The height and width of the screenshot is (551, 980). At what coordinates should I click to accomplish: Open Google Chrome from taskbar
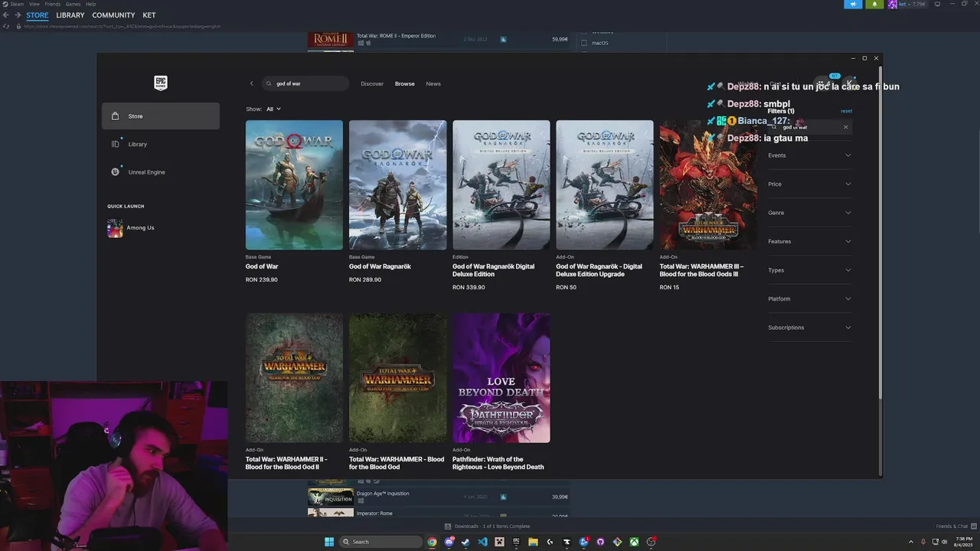coord(432,542)
